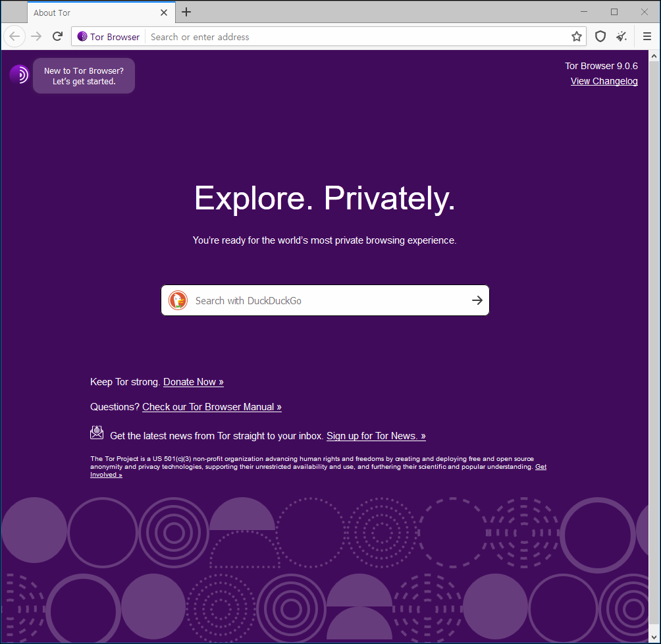Select the About Tor tab
Viewport: 661px width, 644px height.
[101, 13]
